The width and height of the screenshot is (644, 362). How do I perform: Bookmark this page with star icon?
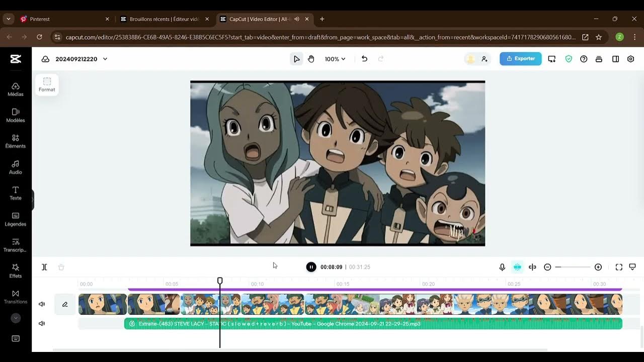tap(599, 37)
